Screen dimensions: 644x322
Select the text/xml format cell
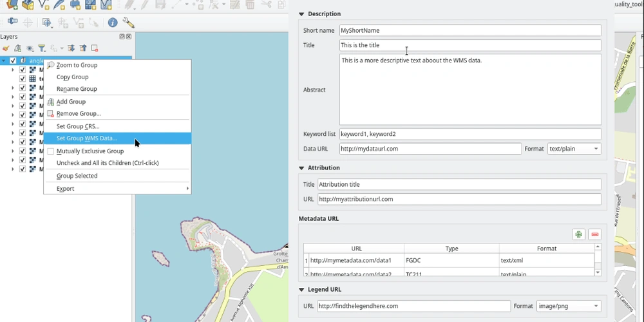pyautogui.click(x=547, y=260)
